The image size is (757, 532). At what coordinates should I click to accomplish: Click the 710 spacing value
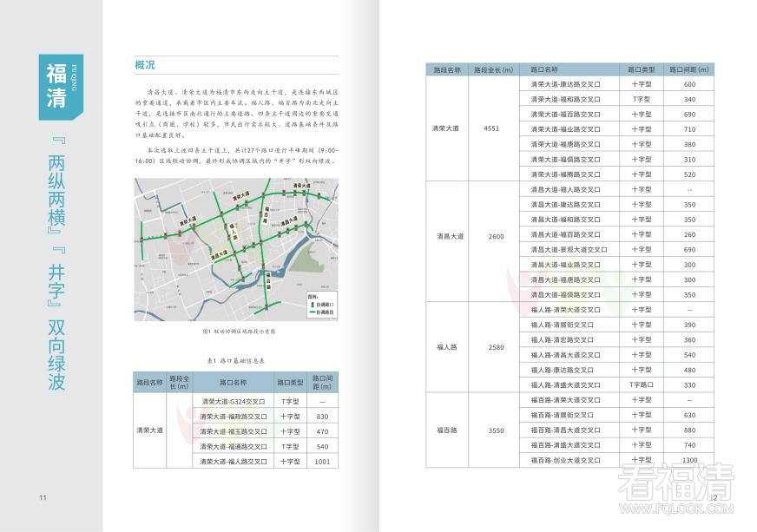coord(689,129)
